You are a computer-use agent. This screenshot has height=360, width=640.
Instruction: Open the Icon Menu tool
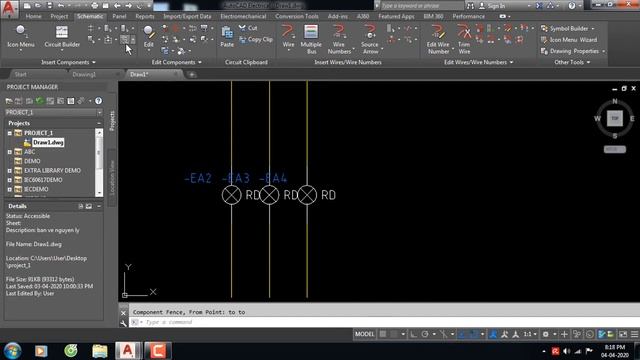(20, 36)
